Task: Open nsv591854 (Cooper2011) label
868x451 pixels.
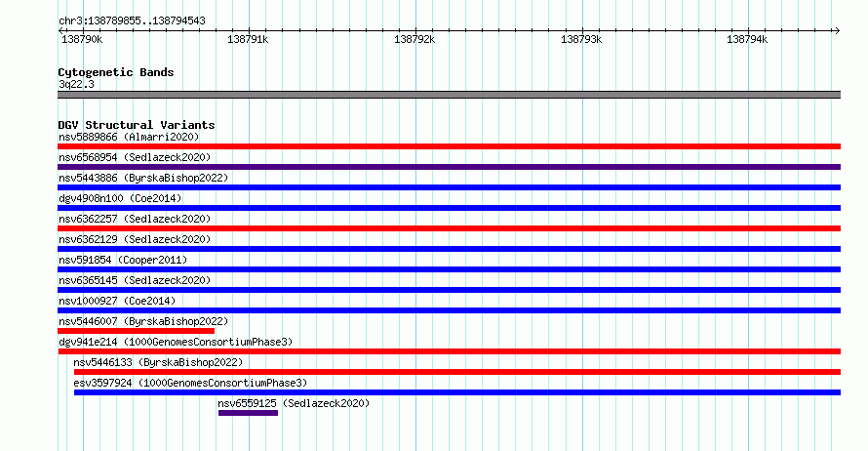Action: (x=123, y=260)
